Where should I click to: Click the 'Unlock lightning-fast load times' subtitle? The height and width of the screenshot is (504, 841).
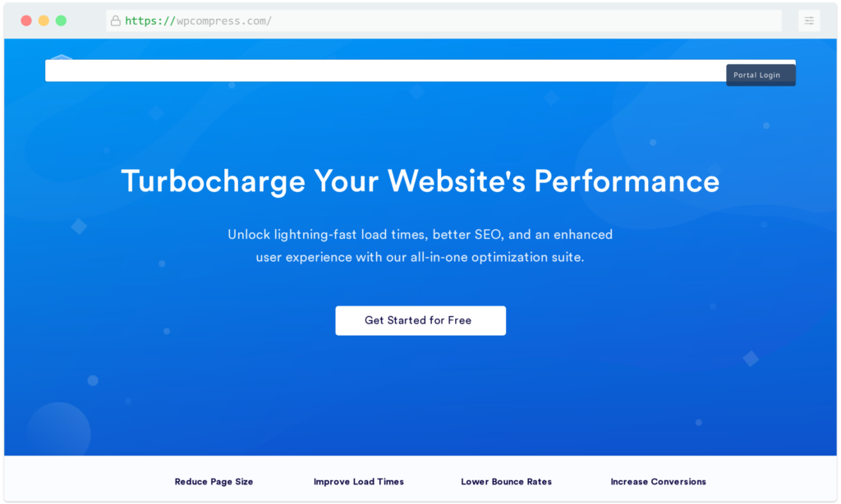click(x=420, y=246)
